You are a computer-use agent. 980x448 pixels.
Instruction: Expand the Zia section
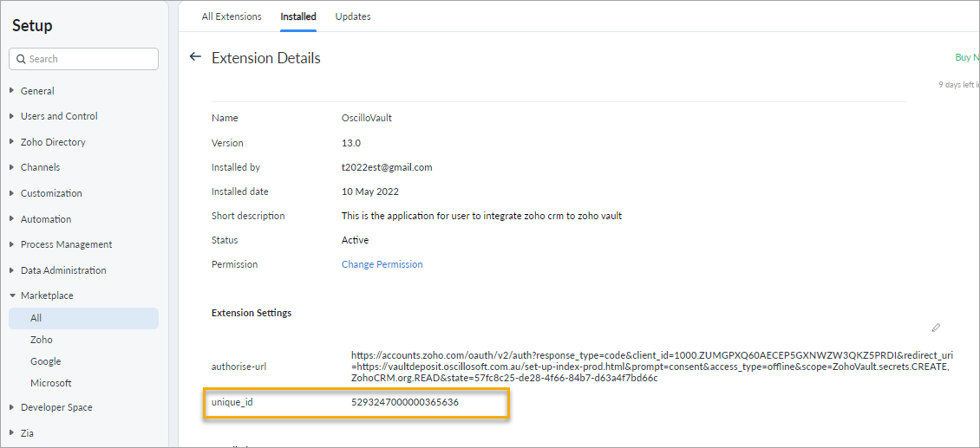click(12, 433)
